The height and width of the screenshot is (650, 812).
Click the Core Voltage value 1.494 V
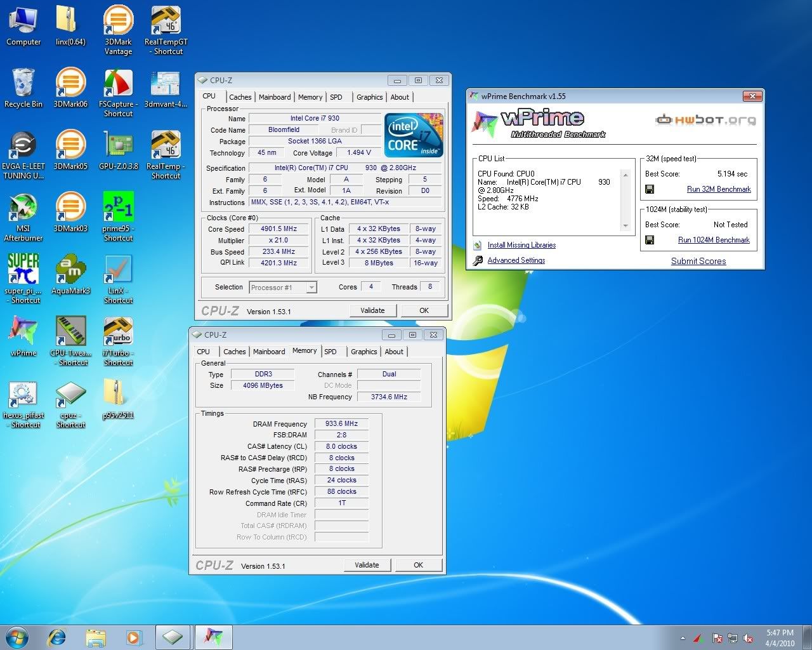(359, 152)
